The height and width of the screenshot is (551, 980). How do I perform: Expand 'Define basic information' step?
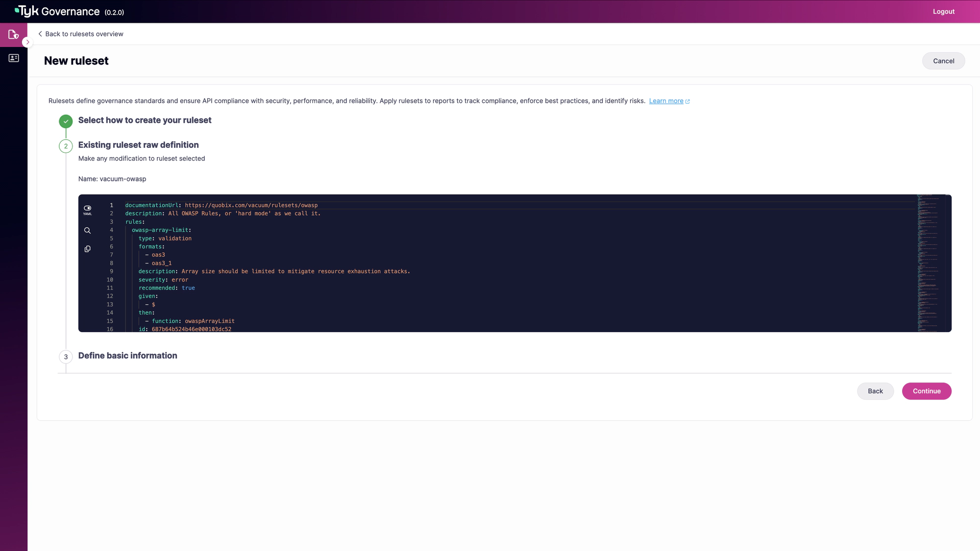(127, 356)
